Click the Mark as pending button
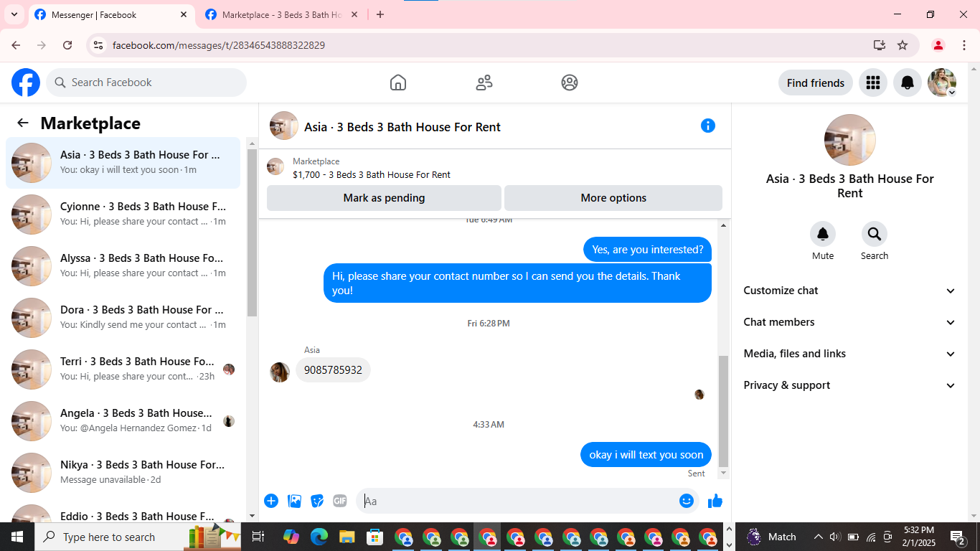Viewport: 980px width, 551px height. tap(384, 198)
